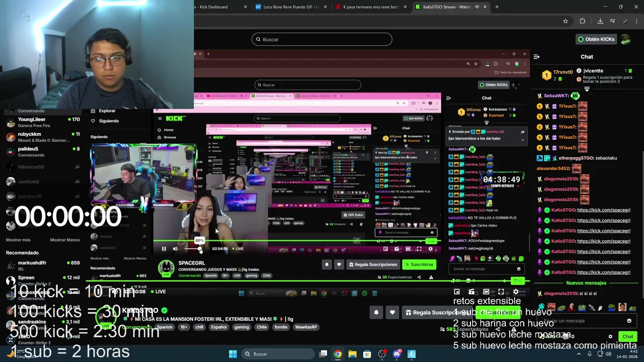Jump to Nuevos mensajes in chat

(586, 283)
